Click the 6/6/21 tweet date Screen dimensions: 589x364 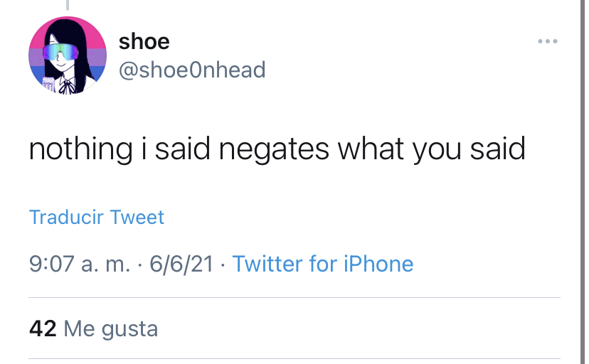(x=181, y=264)
